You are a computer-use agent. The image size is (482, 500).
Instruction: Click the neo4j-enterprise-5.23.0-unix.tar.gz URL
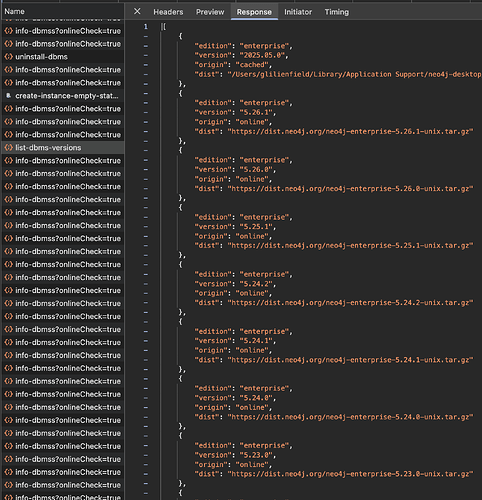350,474
